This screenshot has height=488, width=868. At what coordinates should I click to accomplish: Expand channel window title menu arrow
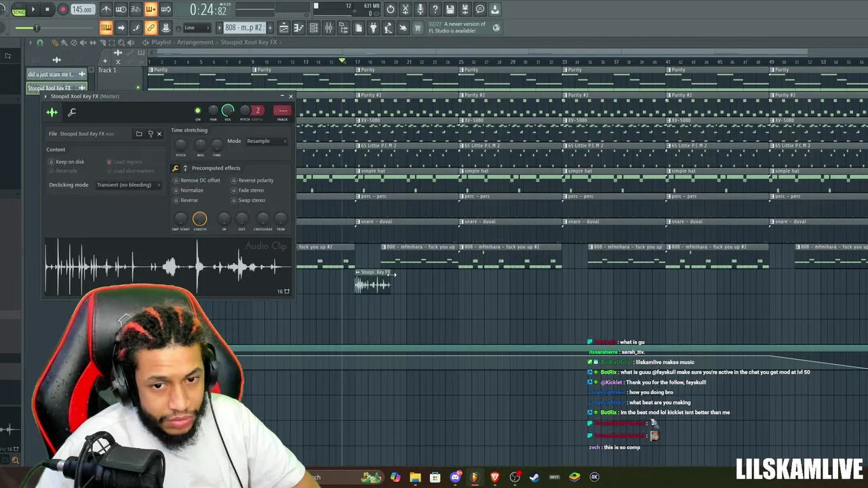tap(45, 96)
